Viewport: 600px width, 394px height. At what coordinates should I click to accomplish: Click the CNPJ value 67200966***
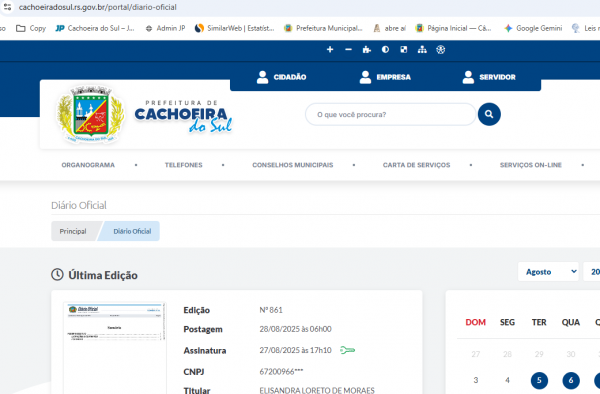click(x=281, y=371)
